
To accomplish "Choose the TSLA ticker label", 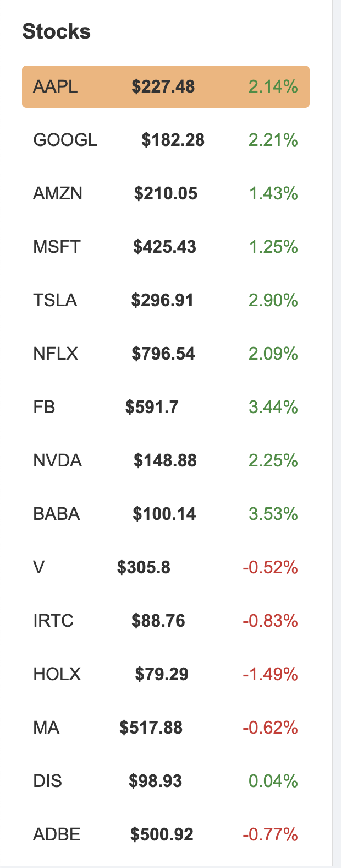I will [55, 300].
